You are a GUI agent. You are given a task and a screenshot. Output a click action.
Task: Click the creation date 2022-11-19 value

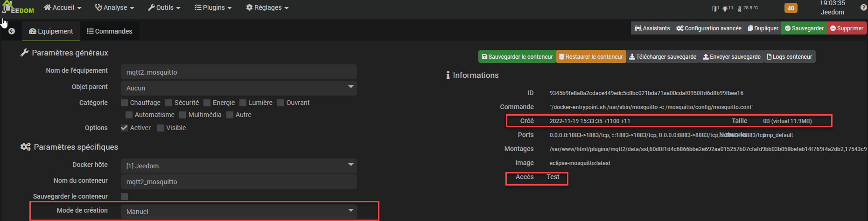[590, 121]
